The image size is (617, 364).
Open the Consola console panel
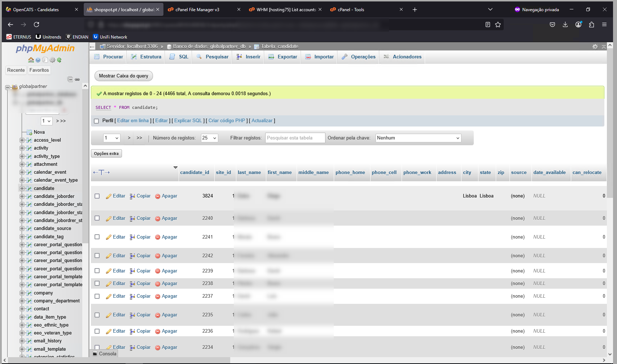(x=105, y=354)
